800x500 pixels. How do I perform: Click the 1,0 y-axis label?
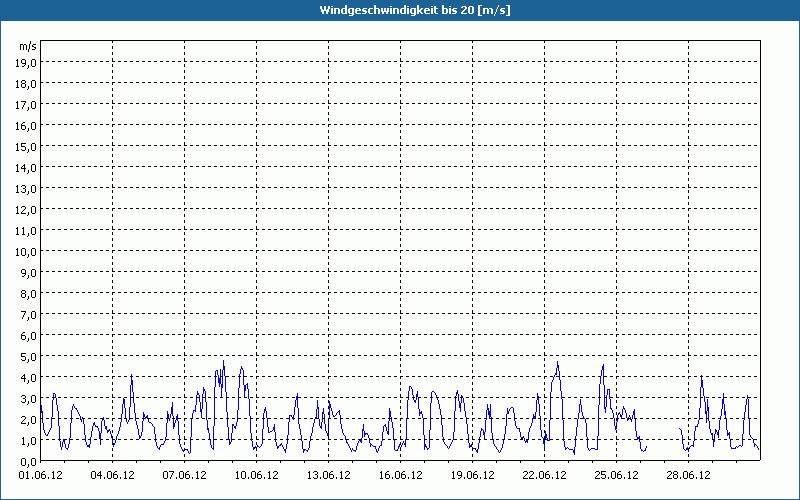coord(28,441)
